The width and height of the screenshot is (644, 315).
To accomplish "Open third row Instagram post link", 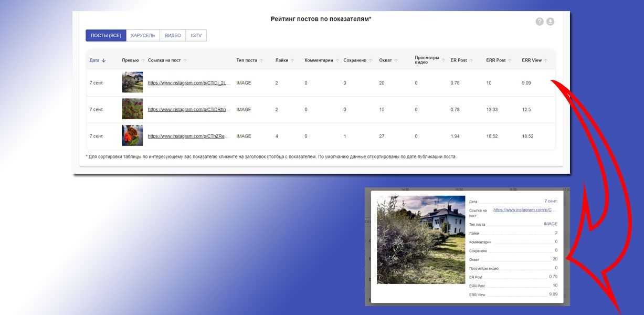I will pyautogui.click(x=189, y=136).
